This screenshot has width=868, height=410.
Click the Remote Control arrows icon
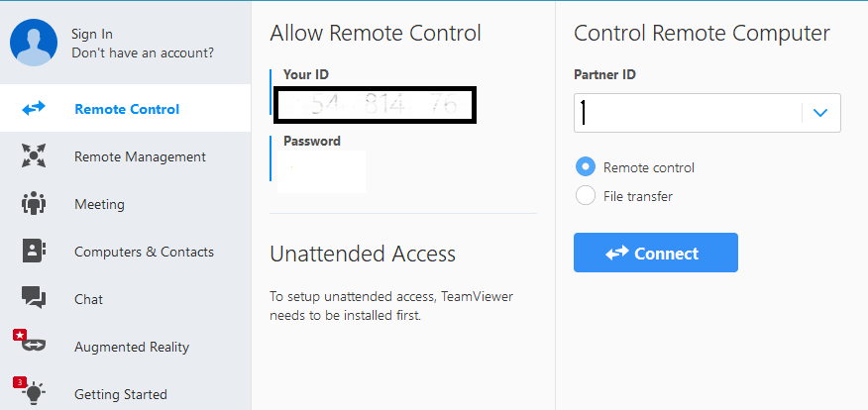pyautogui.click(x=34, y=109)
